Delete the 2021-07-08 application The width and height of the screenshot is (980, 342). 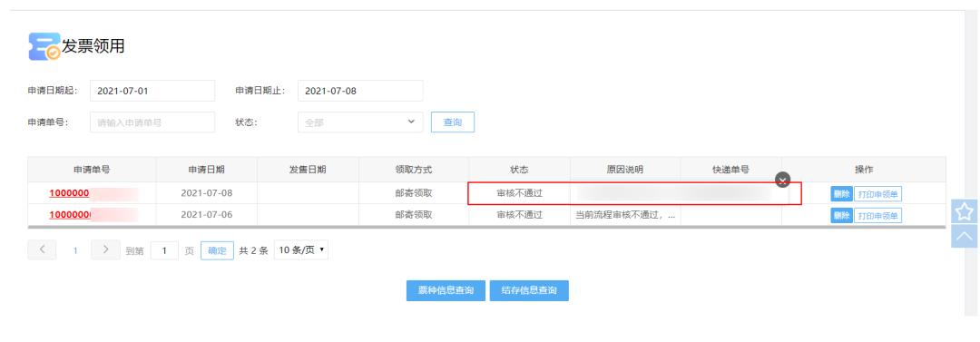tap(841, 194)
